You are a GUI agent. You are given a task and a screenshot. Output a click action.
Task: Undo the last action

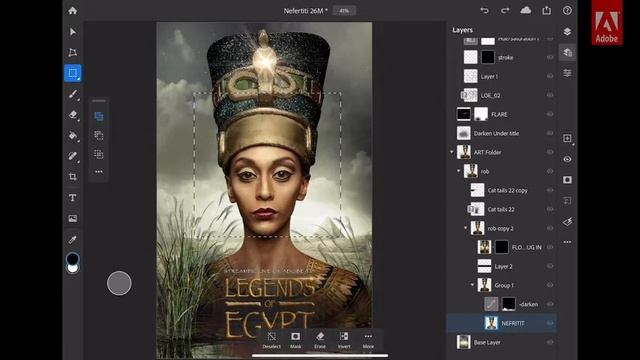click(484, 11)
